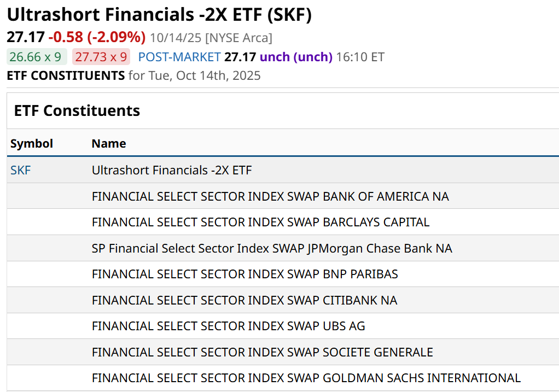Select the red ask price 27.73 x 9
559x392 pixels.
(101, 57)
